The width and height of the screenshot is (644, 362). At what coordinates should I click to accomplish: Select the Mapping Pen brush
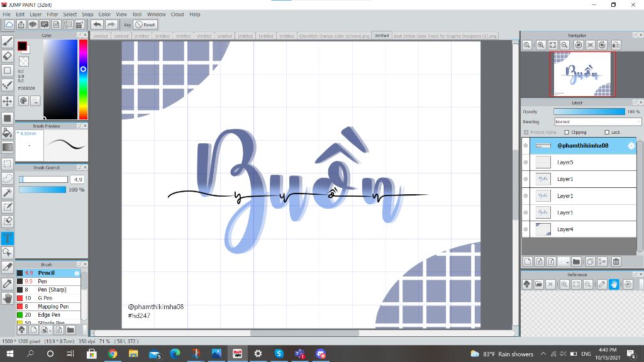click(x=48, y=307)
